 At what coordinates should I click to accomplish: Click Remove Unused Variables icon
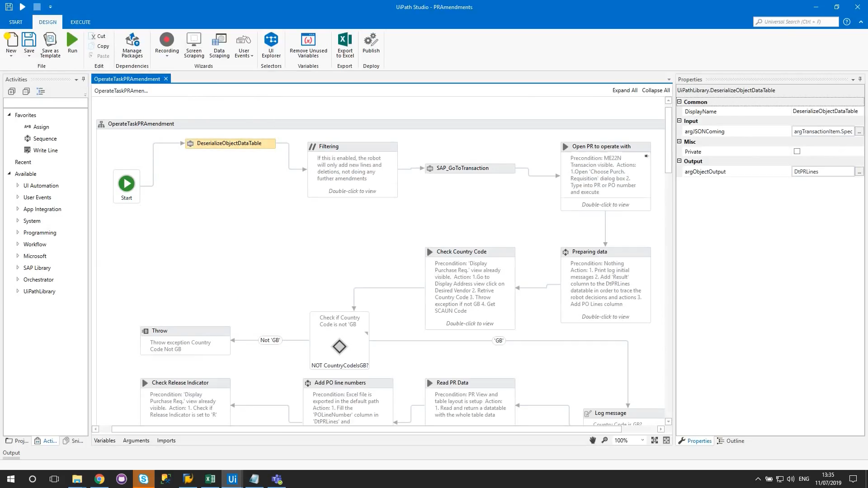[308, 41]
